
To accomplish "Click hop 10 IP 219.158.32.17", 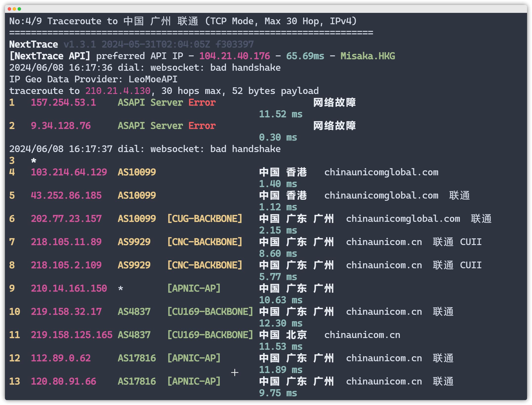I will (66, 312).
